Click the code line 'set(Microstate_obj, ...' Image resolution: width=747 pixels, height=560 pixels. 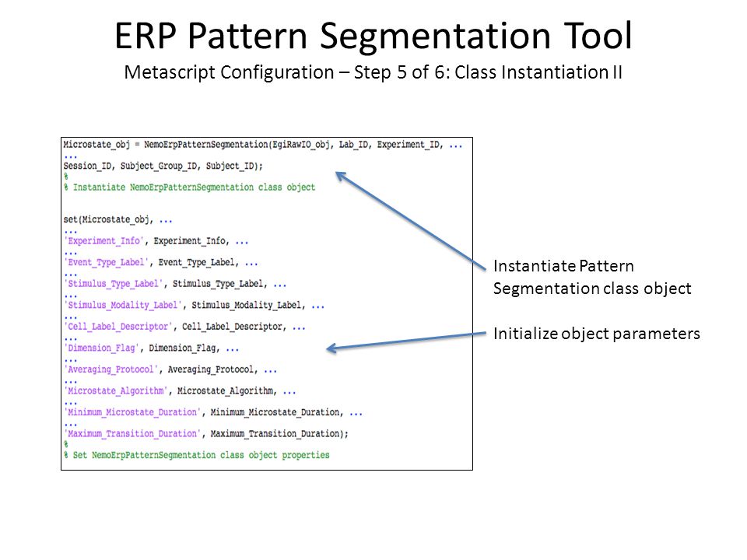click(117, 219)
